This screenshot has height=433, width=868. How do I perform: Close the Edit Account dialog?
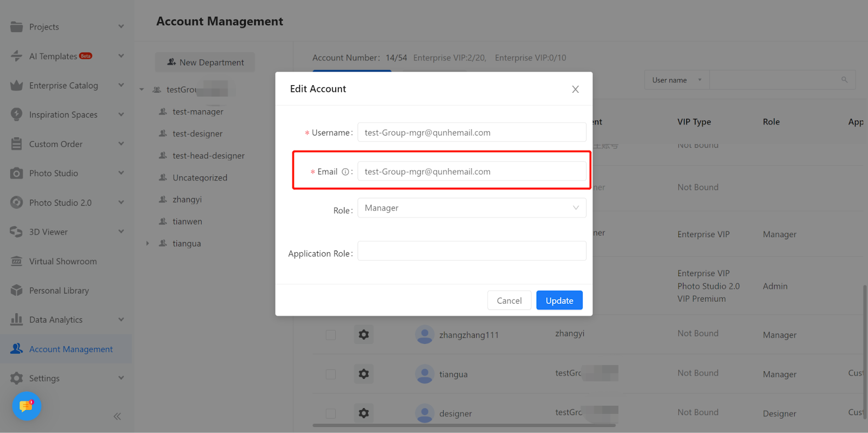[575, 90]
